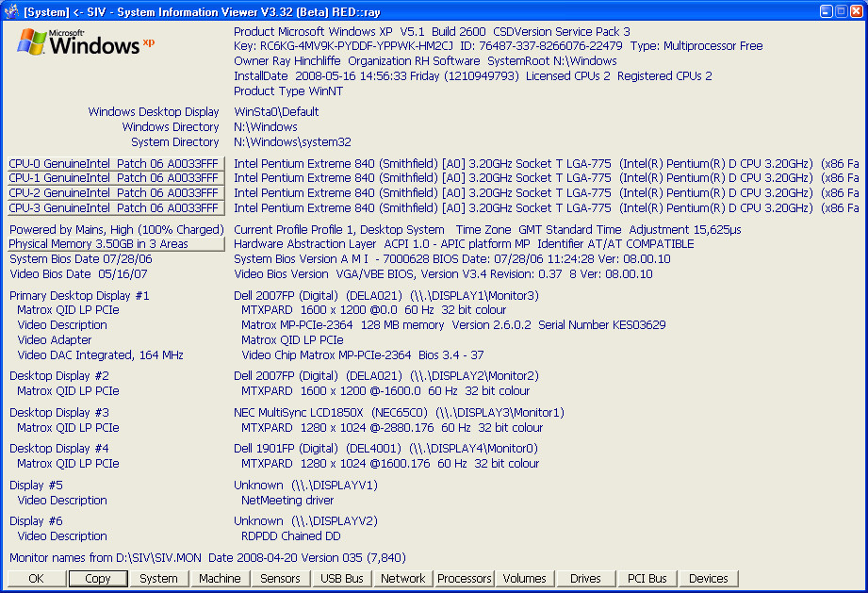Click the SIV app icon in title bar

[10, 10]
